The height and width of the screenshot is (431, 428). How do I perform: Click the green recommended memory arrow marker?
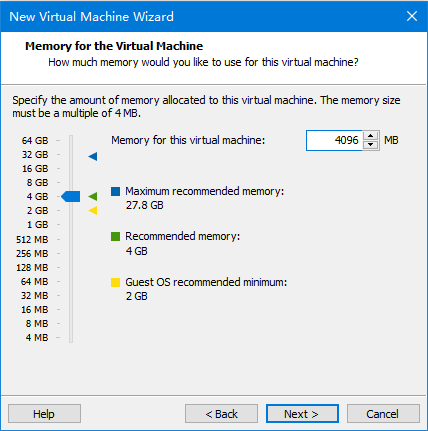pyautogui.click(x=93, y=197)
